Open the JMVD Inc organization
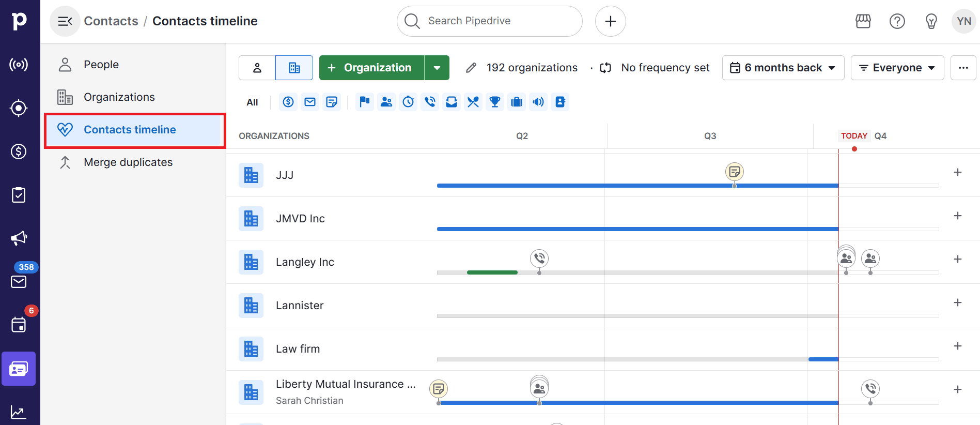 tap(300, 219)
